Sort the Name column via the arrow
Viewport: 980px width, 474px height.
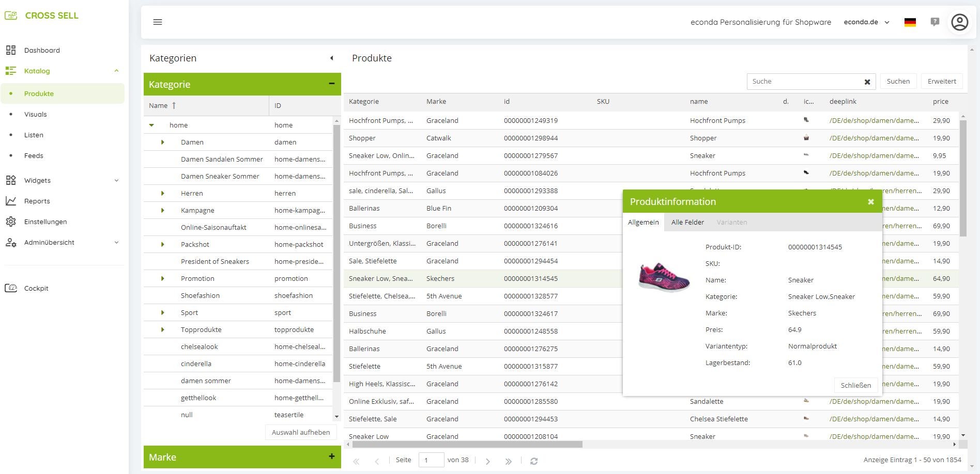tap(174, 105)
